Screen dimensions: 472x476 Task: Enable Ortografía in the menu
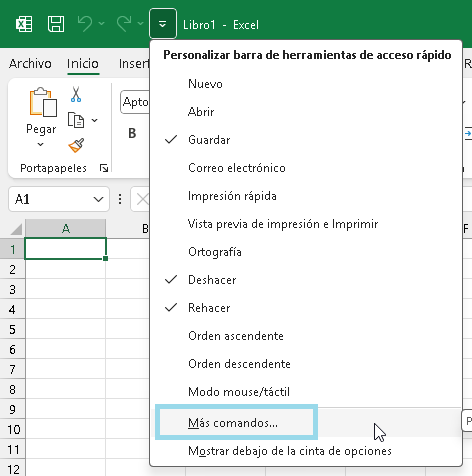coord(306,252)
